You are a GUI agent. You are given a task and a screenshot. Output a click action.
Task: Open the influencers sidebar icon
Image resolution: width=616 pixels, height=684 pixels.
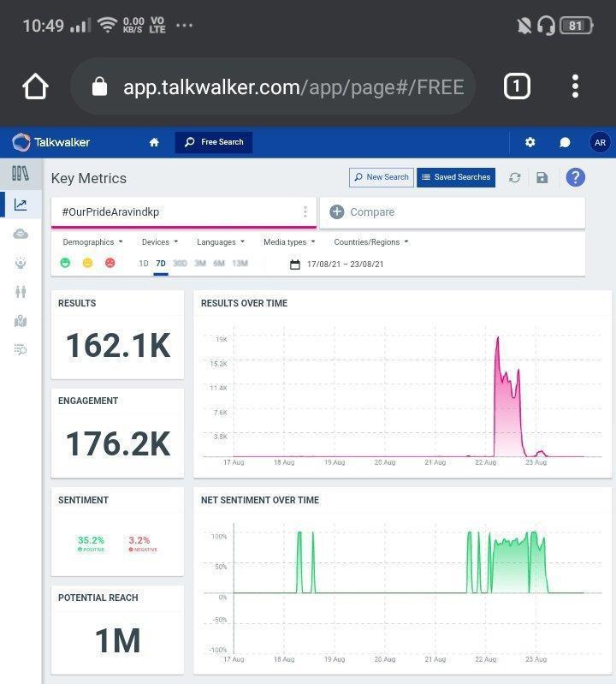[x=21, y=263]
